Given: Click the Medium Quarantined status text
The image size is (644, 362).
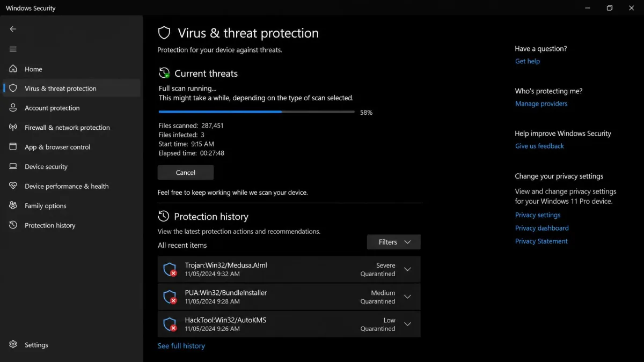Looking at the screenshot, I should pyautogui.click(x=378, y=297).
